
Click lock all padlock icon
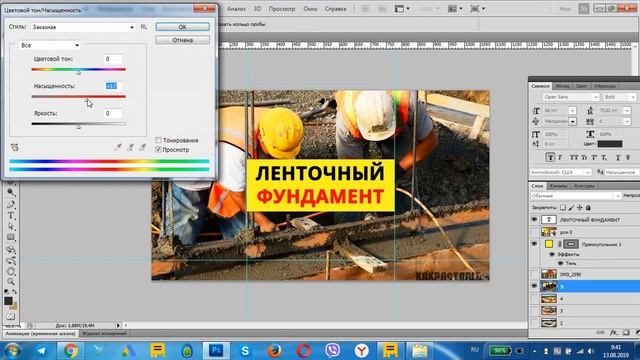tap(588, 208)
